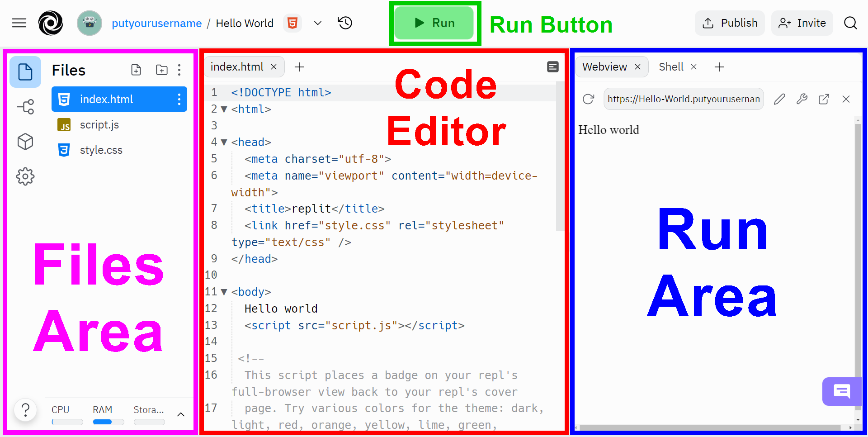Screen dimensions: 868x437
Task: Select the version control branch icon
Action: click(x=25, y=107)
